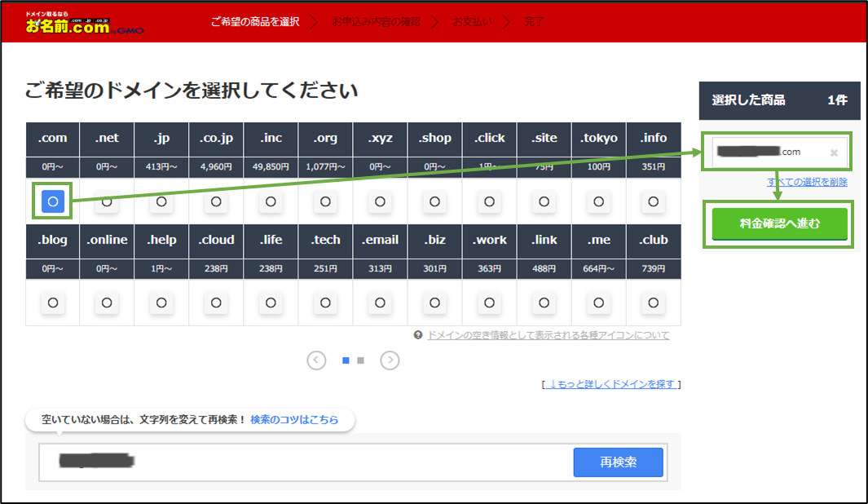The width and height of the screenshot is (868, 504).
Task: Click the .co.jp price 4,960円
Action: (216, 166)
